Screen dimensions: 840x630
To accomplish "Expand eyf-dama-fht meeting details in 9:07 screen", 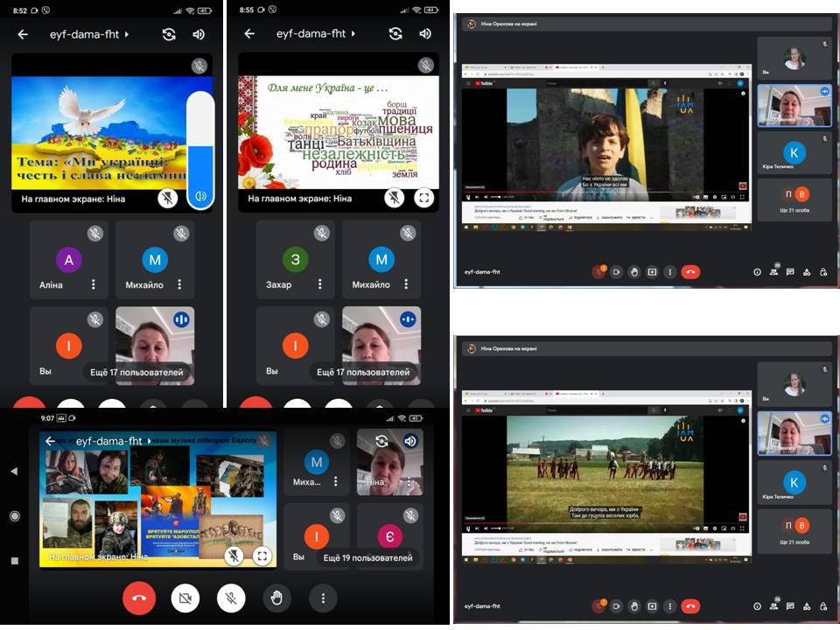I will 114,441.
